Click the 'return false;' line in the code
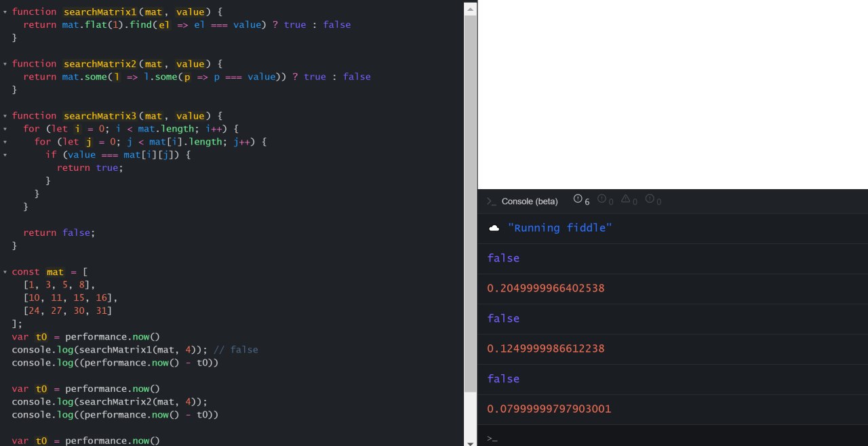 (59, 232)
